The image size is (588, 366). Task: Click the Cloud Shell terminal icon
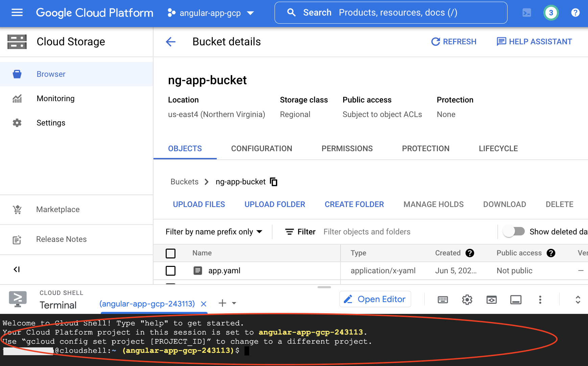point(18,299)
